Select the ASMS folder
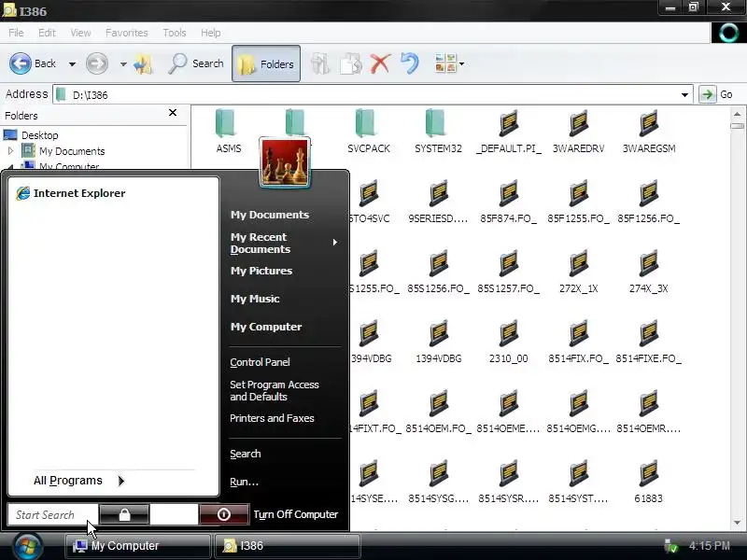747x560 pixels. point(227,132)
